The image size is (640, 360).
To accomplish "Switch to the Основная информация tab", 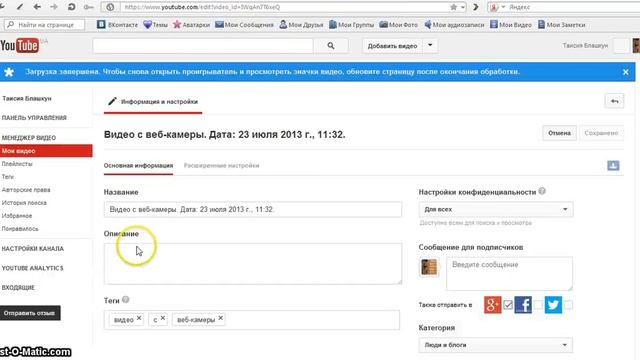I will click(x=138, y=166).
